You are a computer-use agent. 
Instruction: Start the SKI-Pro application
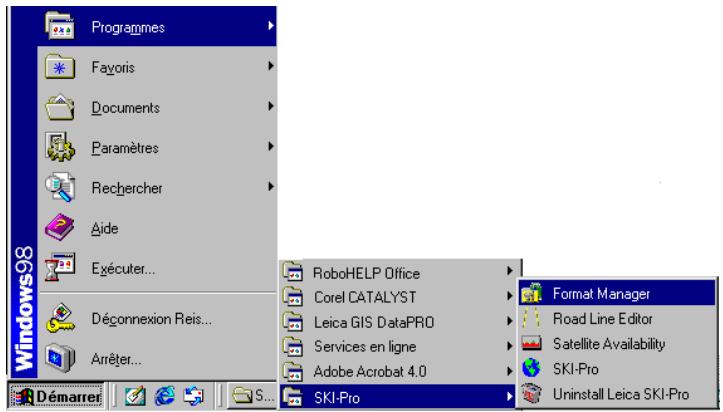617,369
